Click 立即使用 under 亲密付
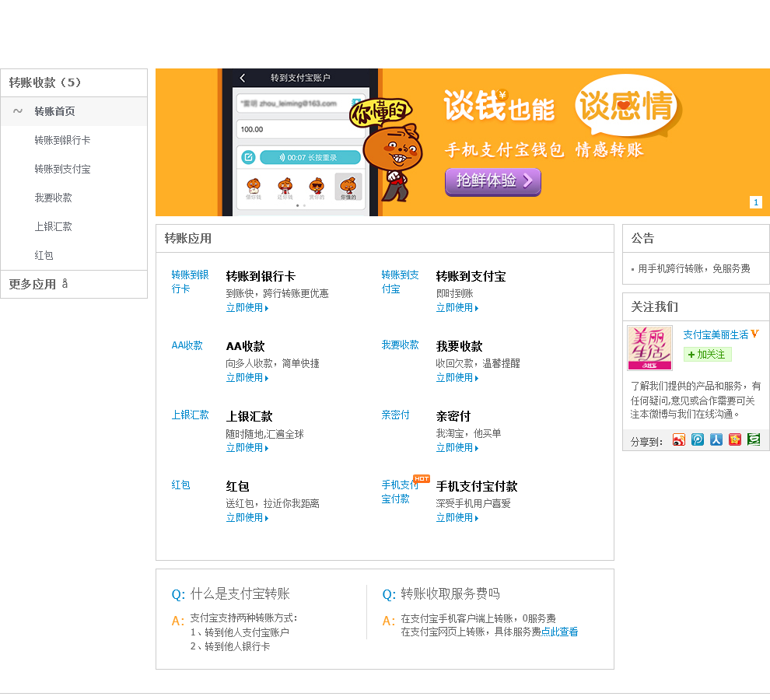This screenshot has height=700, width=770. click(457, 448)
